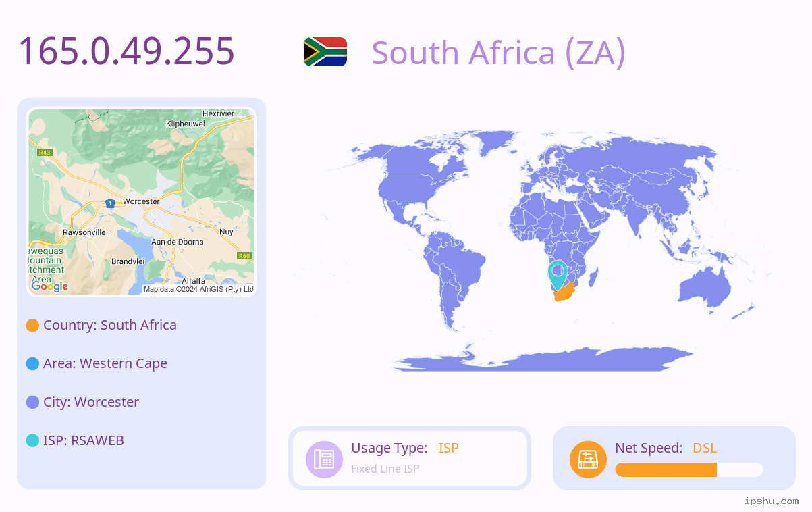Click the orange Net Speed drive icon
The image size is (812, 512).
click(x=588, y=459)
